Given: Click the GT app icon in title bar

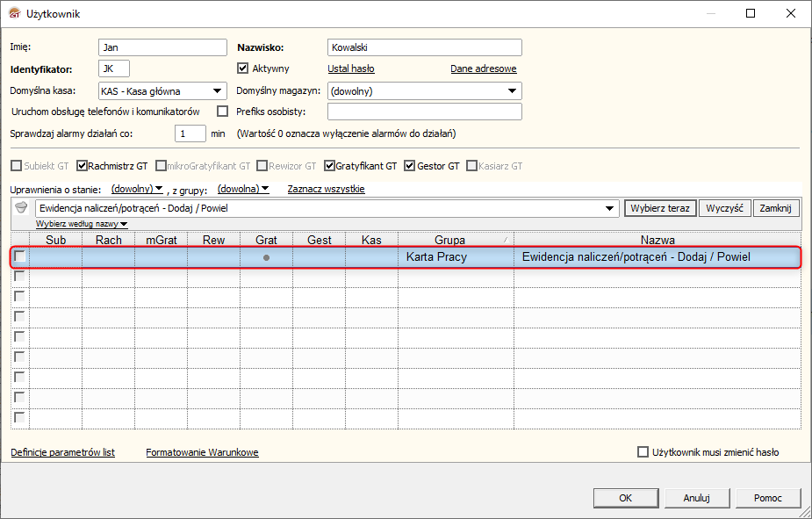Looking at the screenshot, I should (15, 13).
